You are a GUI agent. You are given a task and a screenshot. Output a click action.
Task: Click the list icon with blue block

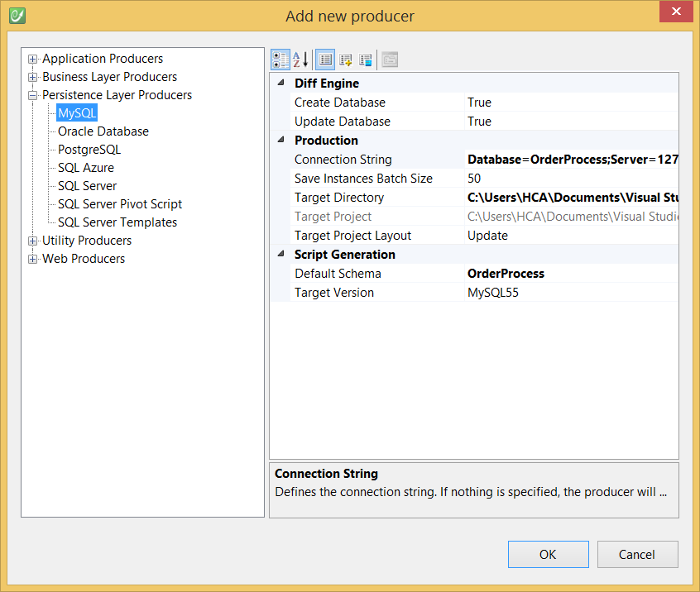[366, 60]
